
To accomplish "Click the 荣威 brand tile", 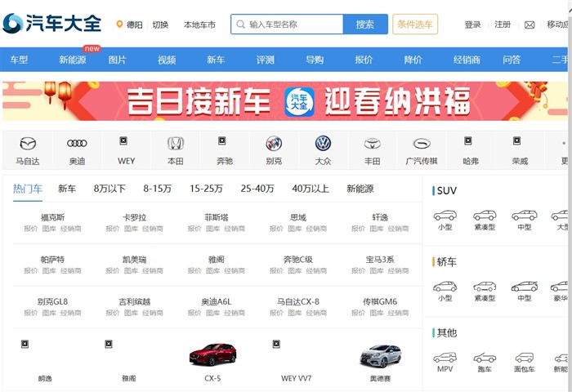I will (x=520, y=150).
